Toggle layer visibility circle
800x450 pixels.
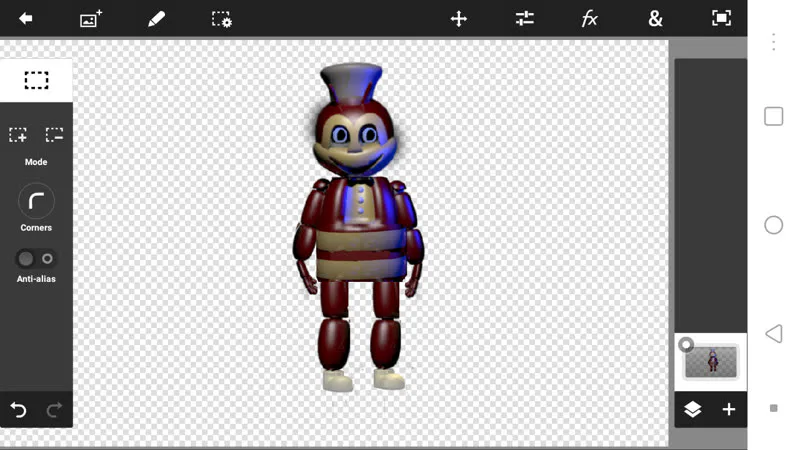click(686, 345)
